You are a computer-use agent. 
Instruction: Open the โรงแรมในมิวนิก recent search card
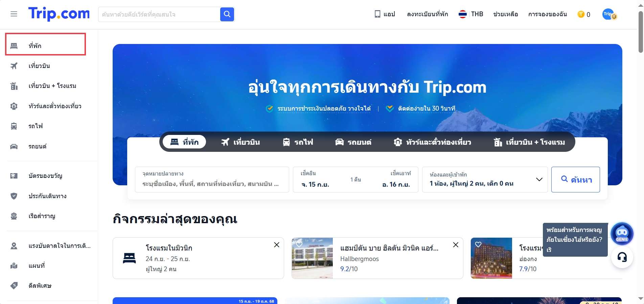point(198,258)
